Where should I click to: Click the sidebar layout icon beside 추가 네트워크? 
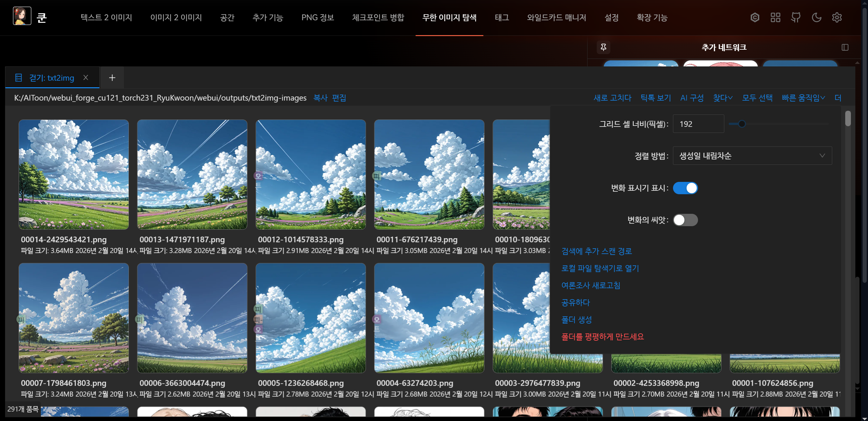[845, 47]
